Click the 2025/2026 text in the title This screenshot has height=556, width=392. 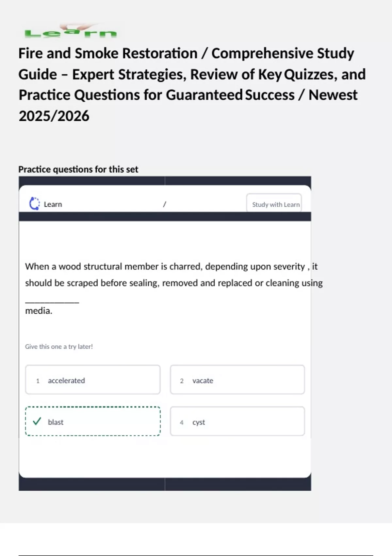pos(54,116)
